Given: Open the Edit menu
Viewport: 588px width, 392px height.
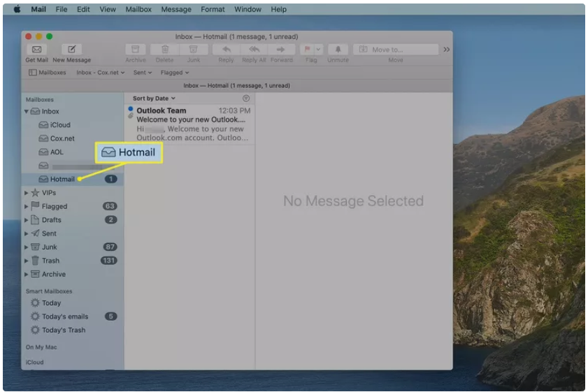Looking at the screenshot, I should pos(83,9).
